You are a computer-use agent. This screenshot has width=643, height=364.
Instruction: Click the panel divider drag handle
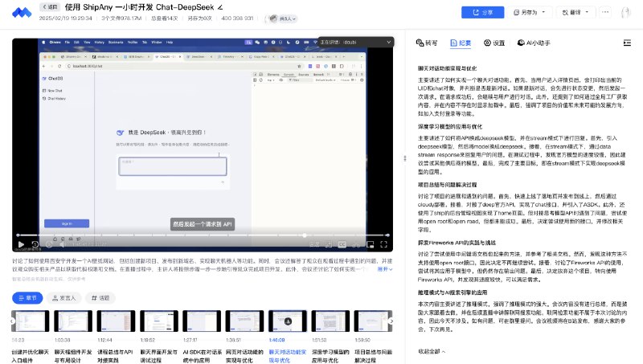pos(405,158)
